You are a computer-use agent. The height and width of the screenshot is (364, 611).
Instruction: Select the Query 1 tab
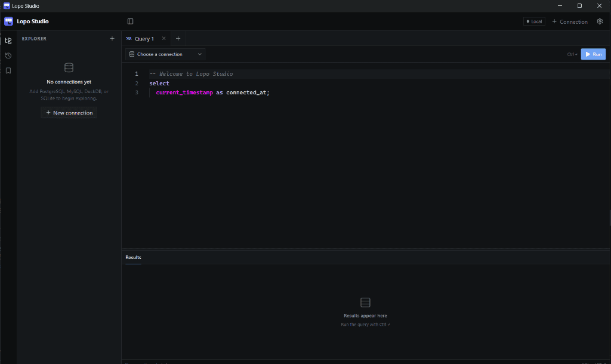(144, 39)
